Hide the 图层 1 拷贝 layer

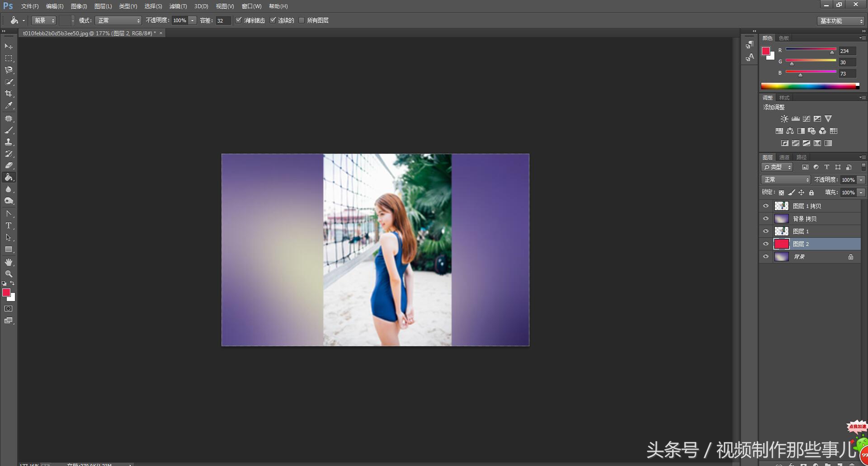(x=766, y=206)
